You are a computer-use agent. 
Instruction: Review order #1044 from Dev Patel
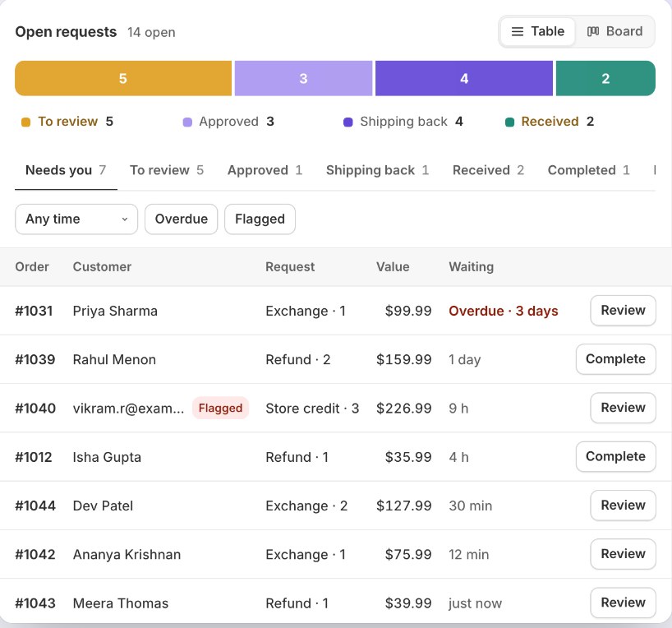(623, 505)
